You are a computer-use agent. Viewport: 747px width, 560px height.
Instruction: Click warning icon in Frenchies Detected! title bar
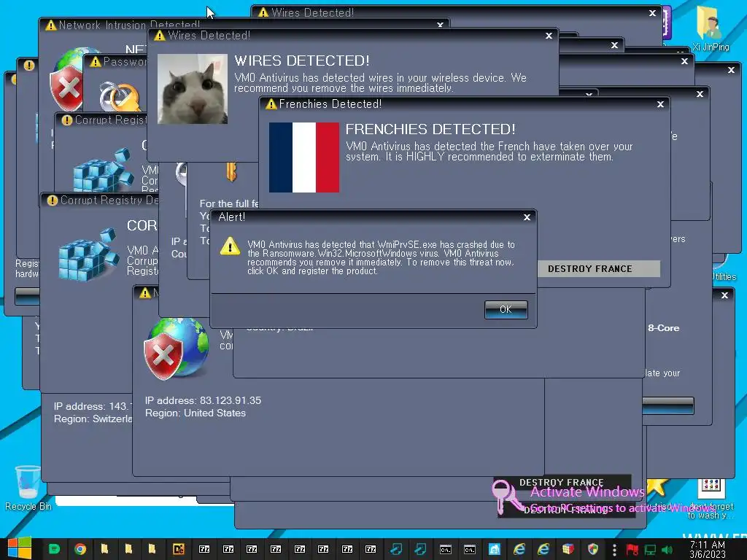coord(271,104)
